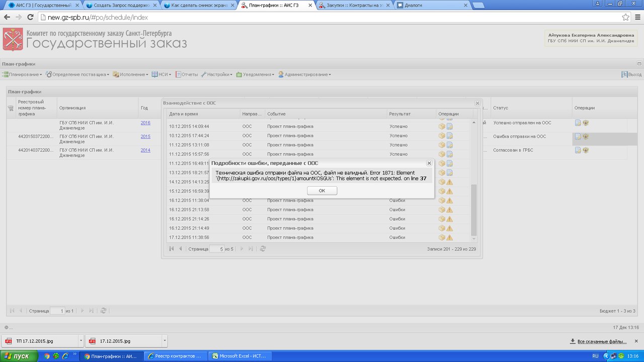644x362 pixels.
Task: Open the document icon for 10.12.2015 14:09:44
Action: [x=450, y=126]
